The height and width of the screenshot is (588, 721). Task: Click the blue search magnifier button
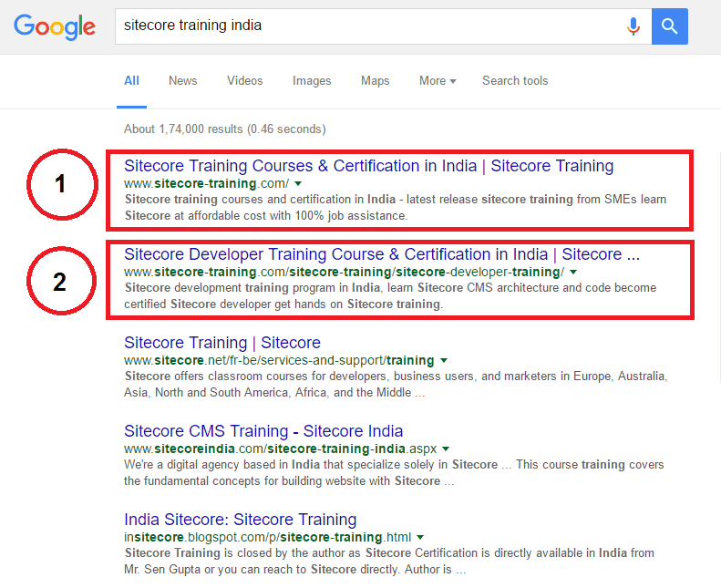(x=669, y=26)
